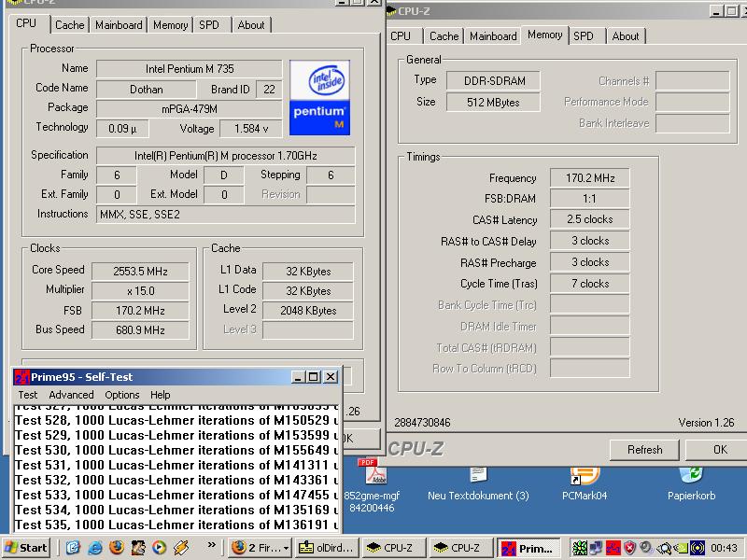747x560 pixels.
Task: Open Prime95 Options menu
Action: tap(122, 395)
